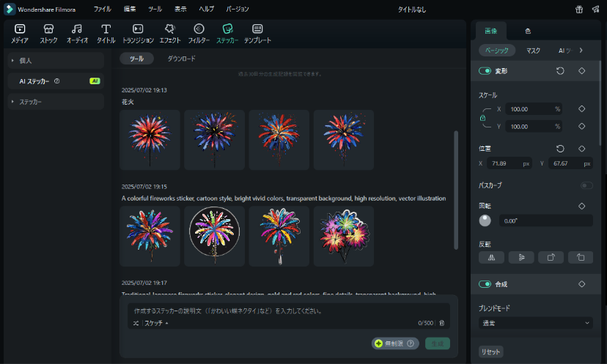Add keyframe for 位置 position
The width and height of the screenshot is (607, 364).
[x=582, y=149]
